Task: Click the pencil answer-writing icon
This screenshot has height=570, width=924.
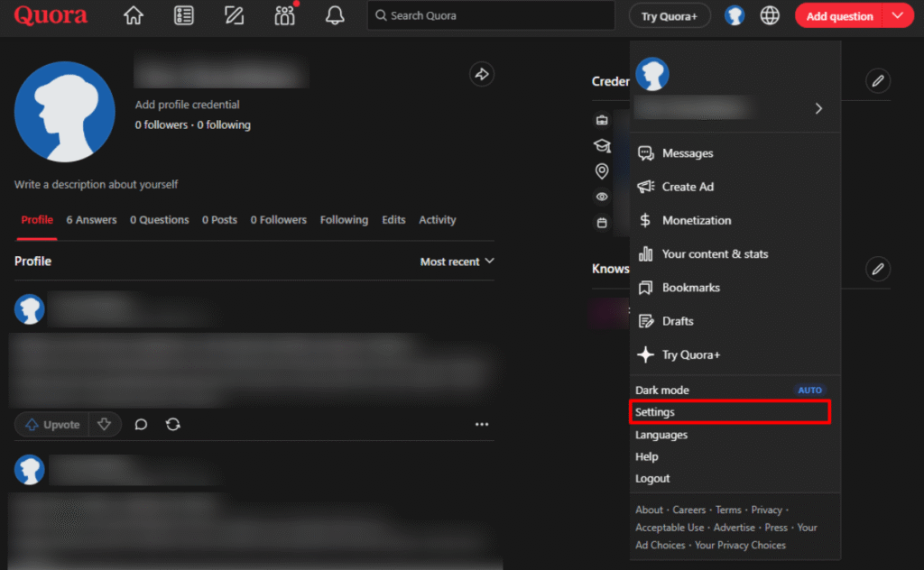Action: [x=234, y=15]
